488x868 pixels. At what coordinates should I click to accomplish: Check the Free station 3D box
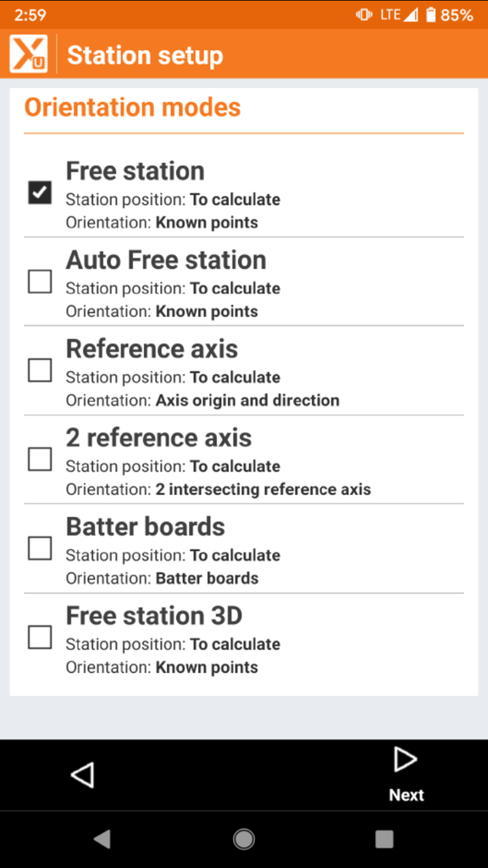point(39,637)
